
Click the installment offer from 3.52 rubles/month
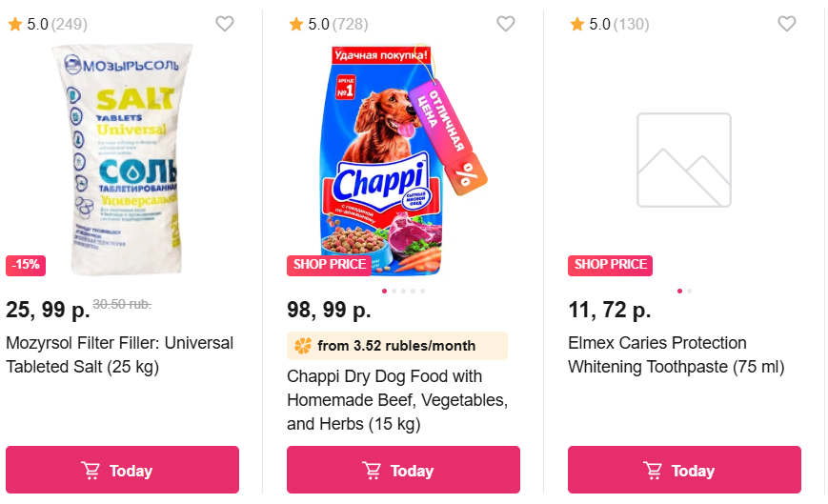click(x=396, y=346)
